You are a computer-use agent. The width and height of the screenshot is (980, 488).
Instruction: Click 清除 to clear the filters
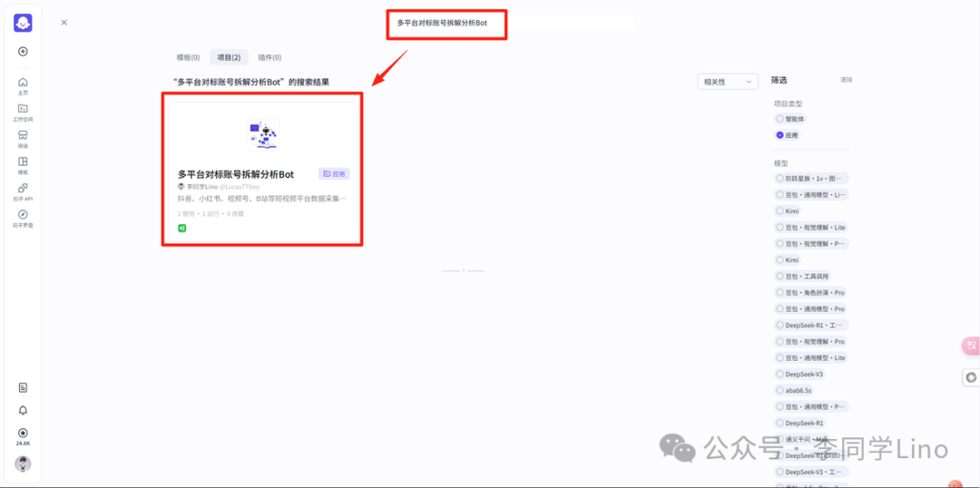pyautogui.click(x=846, y=80)
